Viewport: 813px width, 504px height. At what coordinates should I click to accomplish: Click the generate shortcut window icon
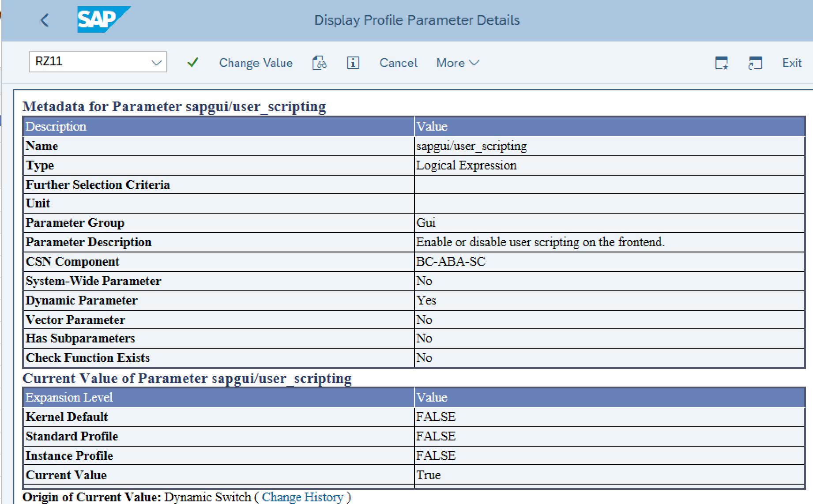tap(755, 63)
